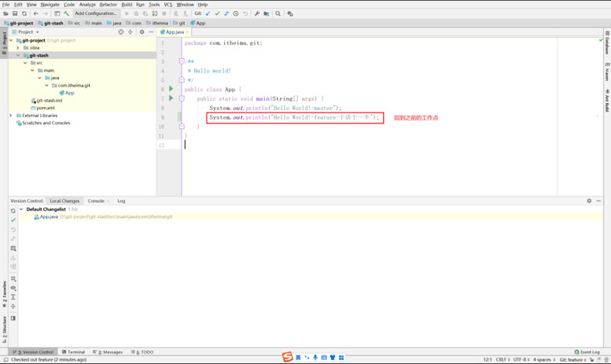The image size is (611, 364).
Task: Click the Collapse All icon in Project panel
Action: pyautogui.click(x=131, y=32)
